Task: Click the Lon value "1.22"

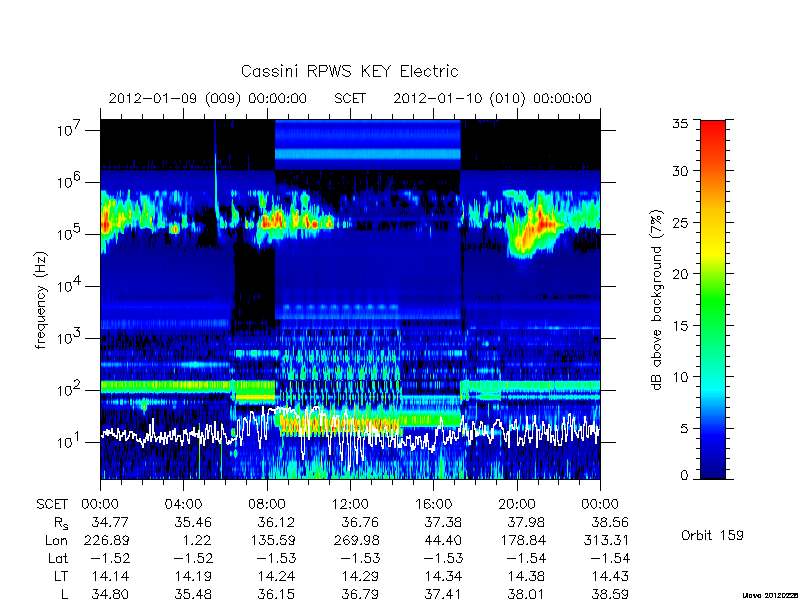Action: click(x=197, y=540)
